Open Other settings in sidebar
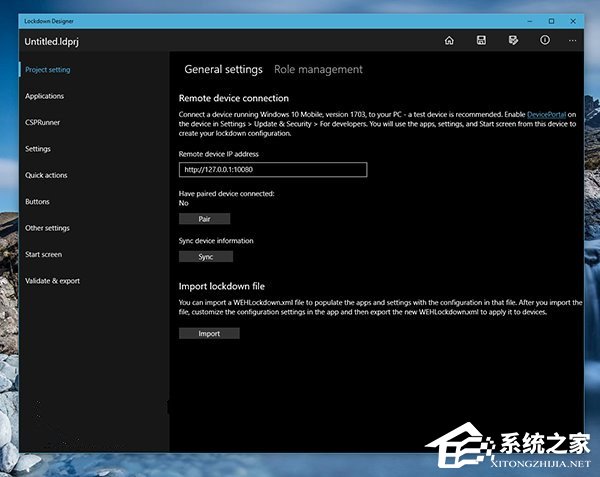The image size is (600, 477). (47, 228)
